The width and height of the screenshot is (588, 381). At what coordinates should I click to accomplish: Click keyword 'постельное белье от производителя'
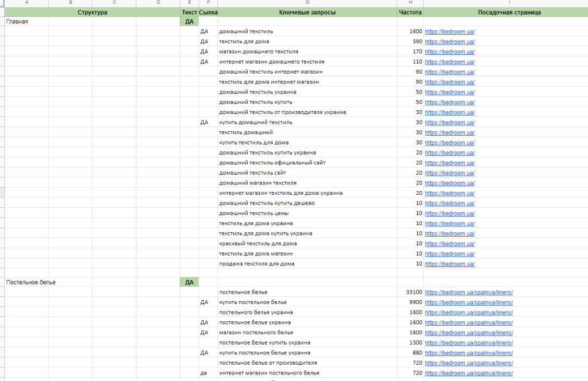click(x=268, y=363)
